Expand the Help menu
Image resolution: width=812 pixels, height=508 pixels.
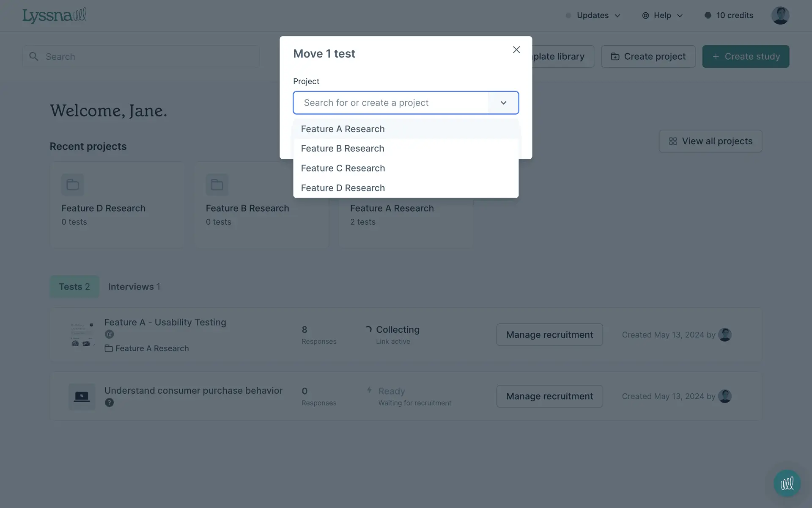(662, 16)
